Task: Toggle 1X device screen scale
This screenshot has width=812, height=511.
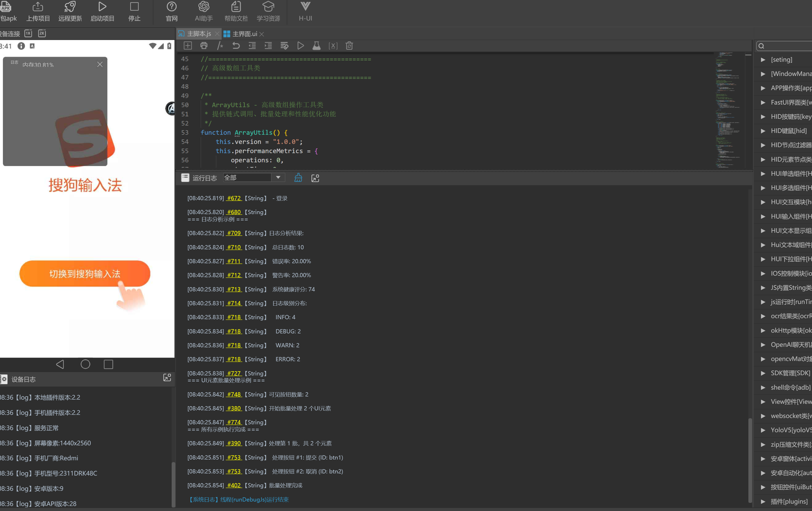Action: pos(28,33)
